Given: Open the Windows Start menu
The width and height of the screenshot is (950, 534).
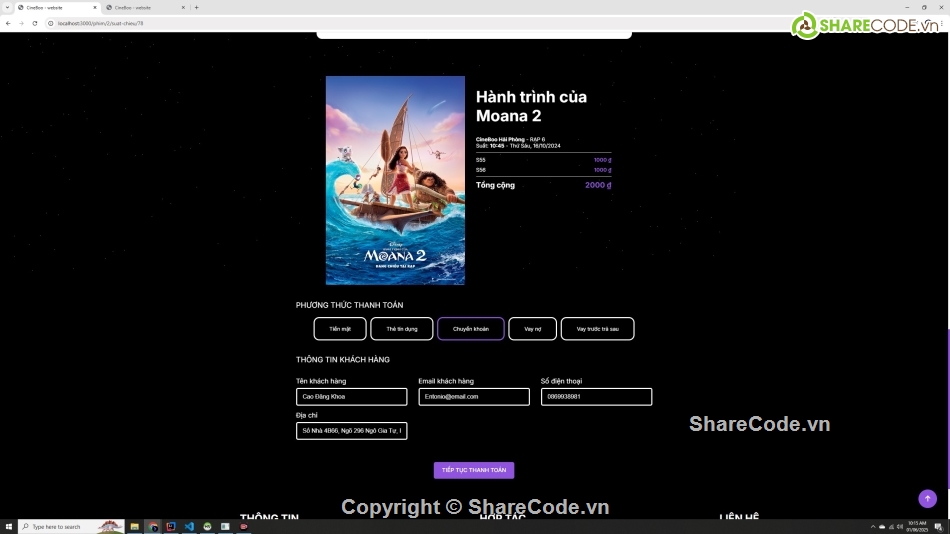Looking at the screenshot, I should [x=8, y=527].
